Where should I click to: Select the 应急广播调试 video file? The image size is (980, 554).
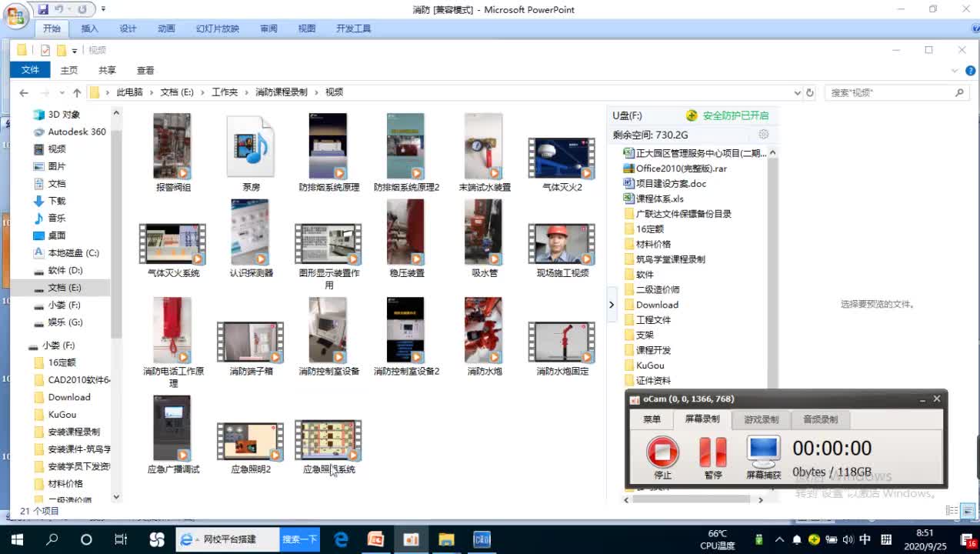(173, 435)
